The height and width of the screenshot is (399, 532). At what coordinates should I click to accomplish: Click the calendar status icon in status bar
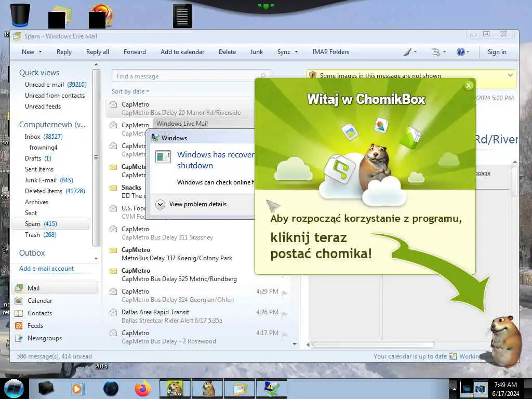coord(453,356)
